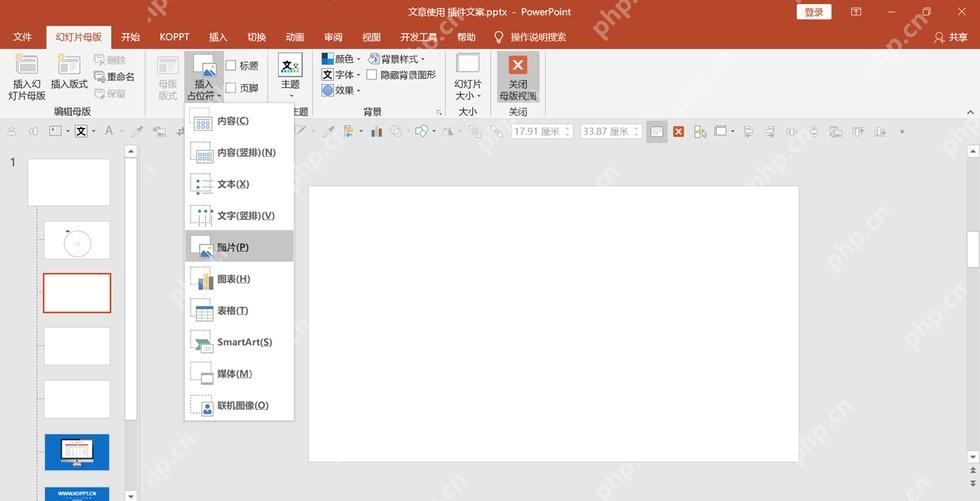
Task: Click Rename master button
Action: point(114,77)
